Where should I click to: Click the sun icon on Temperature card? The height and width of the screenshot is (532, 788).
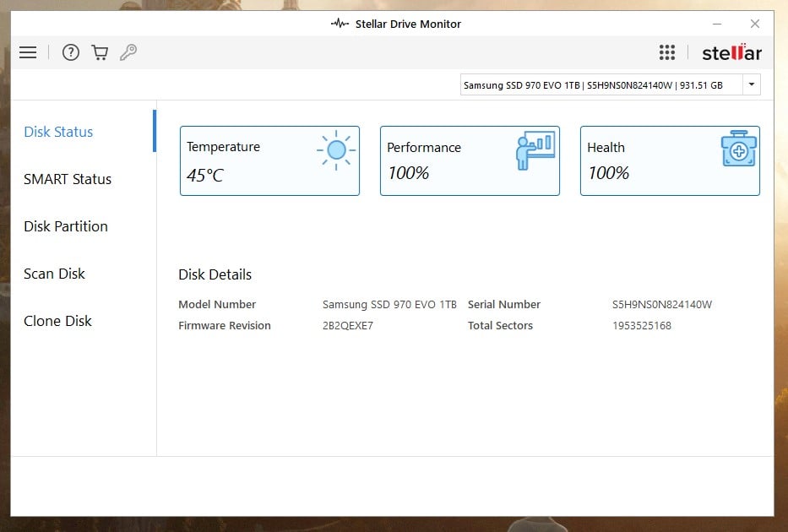pos(335,150)
